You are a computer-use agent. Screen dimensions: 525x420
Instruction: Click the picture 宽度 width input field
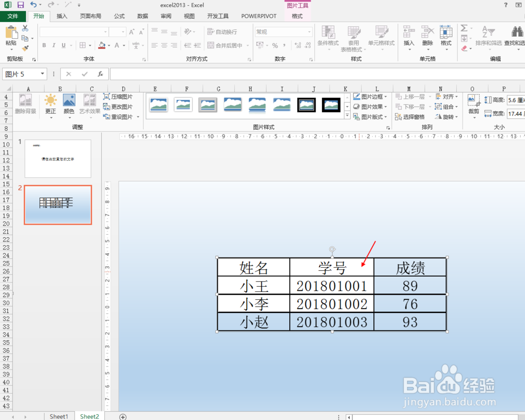tap(516, 113)
